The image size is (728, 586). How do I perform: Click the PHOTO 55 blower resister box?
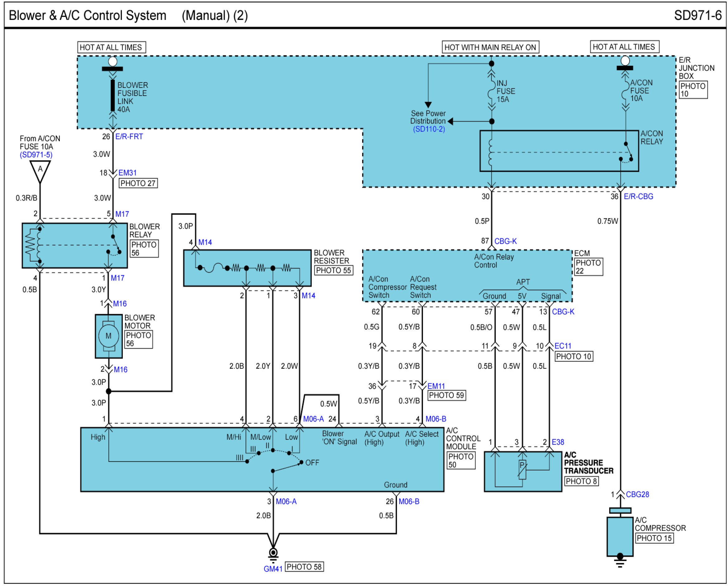pyautogui.click(x=333, y=270)
